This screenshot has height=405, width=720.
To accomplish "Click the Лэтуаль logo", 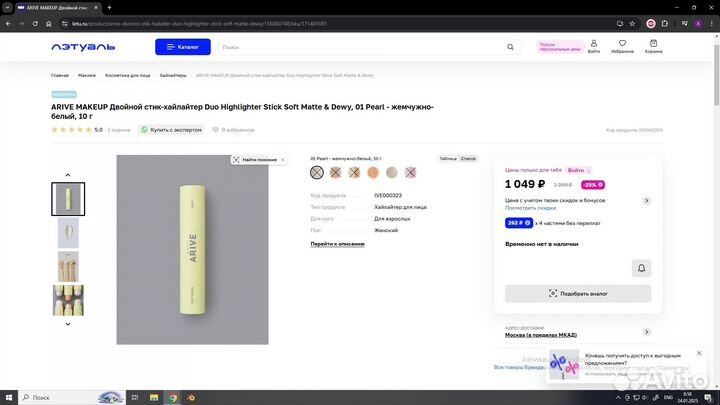I will tap(83, 47).
